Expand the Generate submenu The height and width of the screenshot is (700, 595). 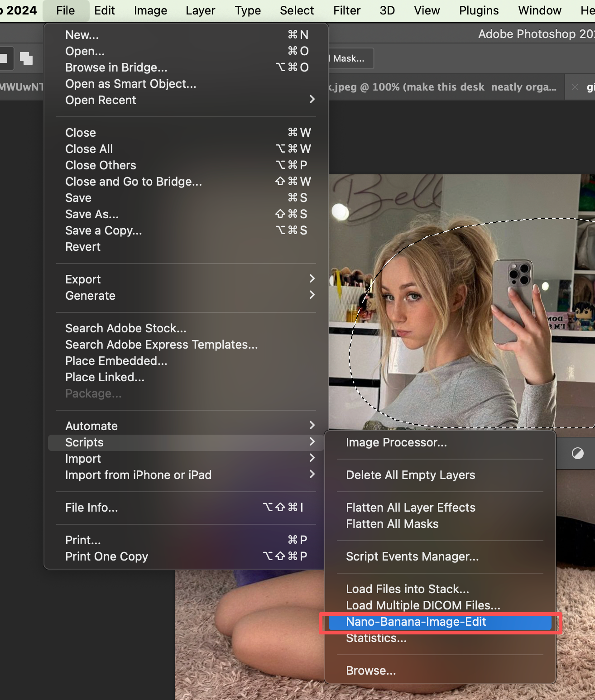point(186,296)
